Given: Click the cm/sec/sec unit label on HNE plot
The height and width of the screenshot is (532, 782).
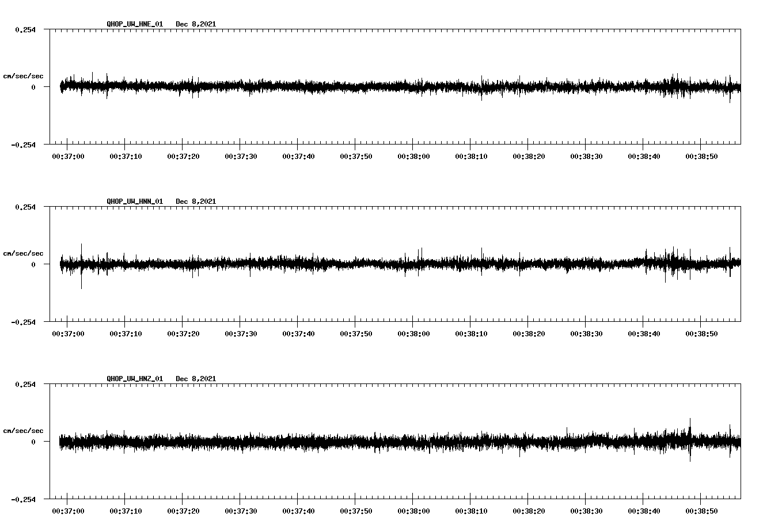Looking at the screenshot, I should (x=23, y=76).
